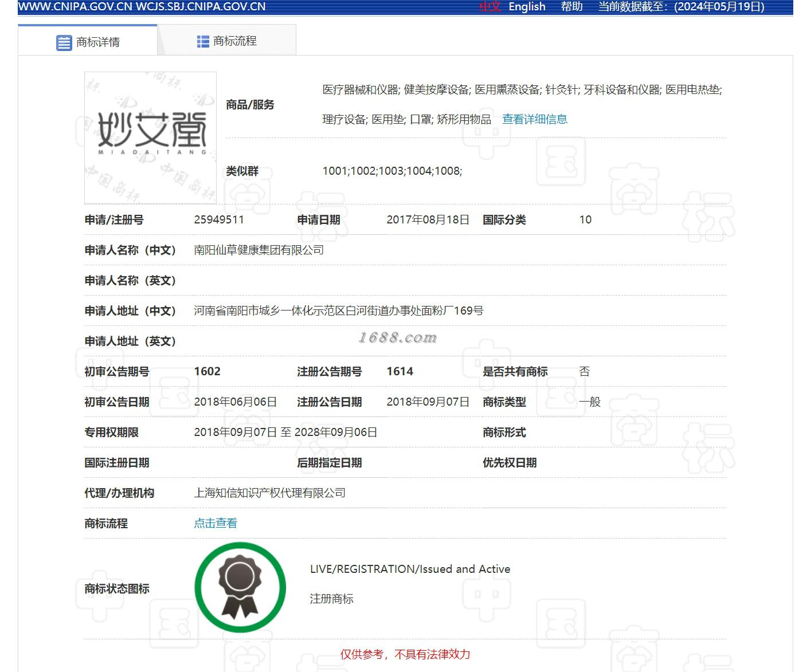The height and width of the screenshot is (672, 795).
Task: Click the list icon beside 商标流程
Action: tap(203, 41)
